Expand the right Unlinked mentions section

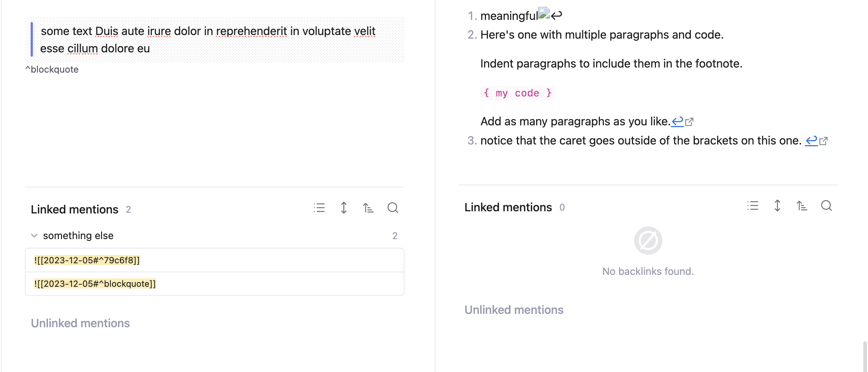tap(514, 310)
